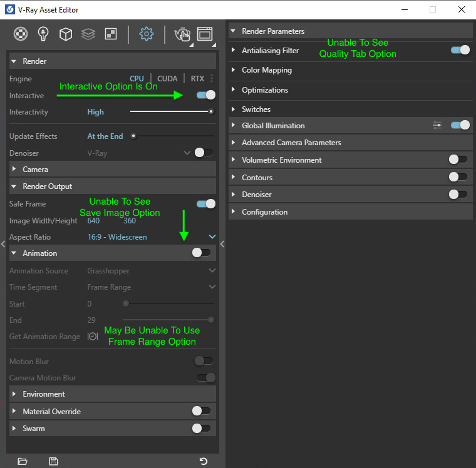476x468 pixels.
Task: Open the Aspect Ratio dropdown
Action: [152, 237]
